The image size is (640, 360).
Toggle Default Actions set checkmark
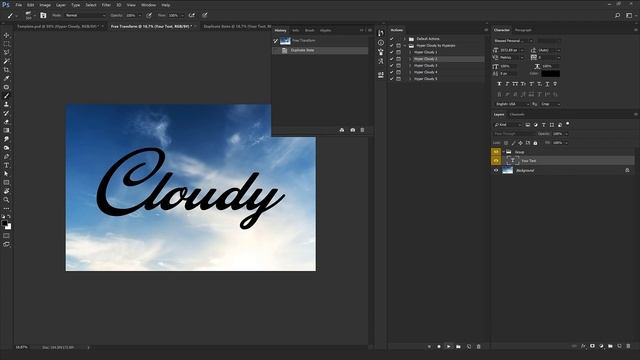click(x=392, y=39)
